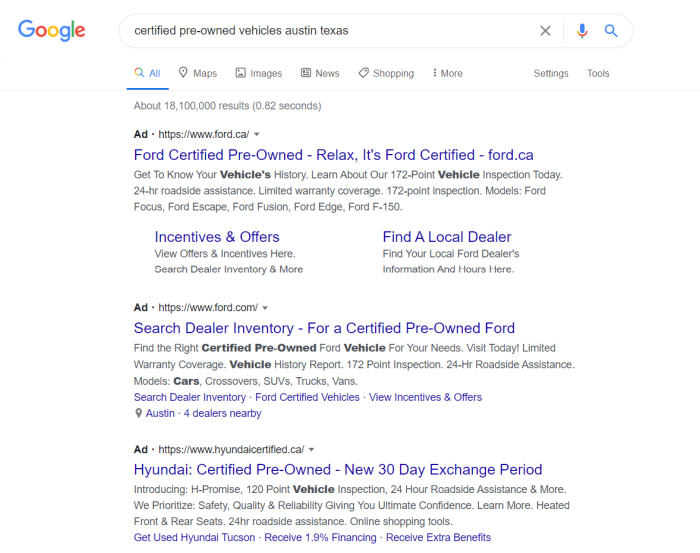Switch to the Images tab
This screenshot has height=553, width=700.
click(259, 73)
